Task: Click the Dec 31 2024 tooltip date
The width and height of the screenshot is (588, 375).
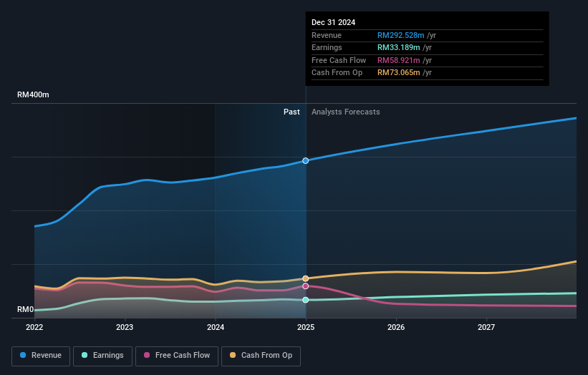Action: click(x=333, y=22)
